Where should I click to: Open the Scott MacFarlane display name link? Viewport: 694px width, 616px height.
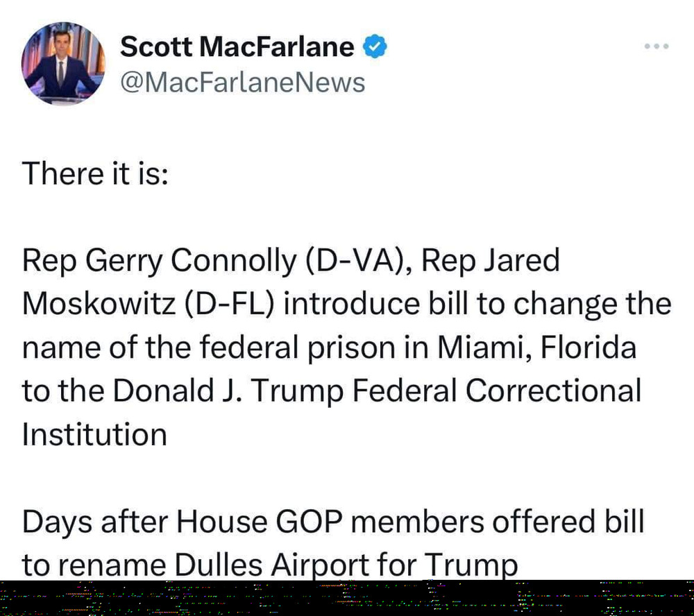pyautogui.click(x=237, y=46)
